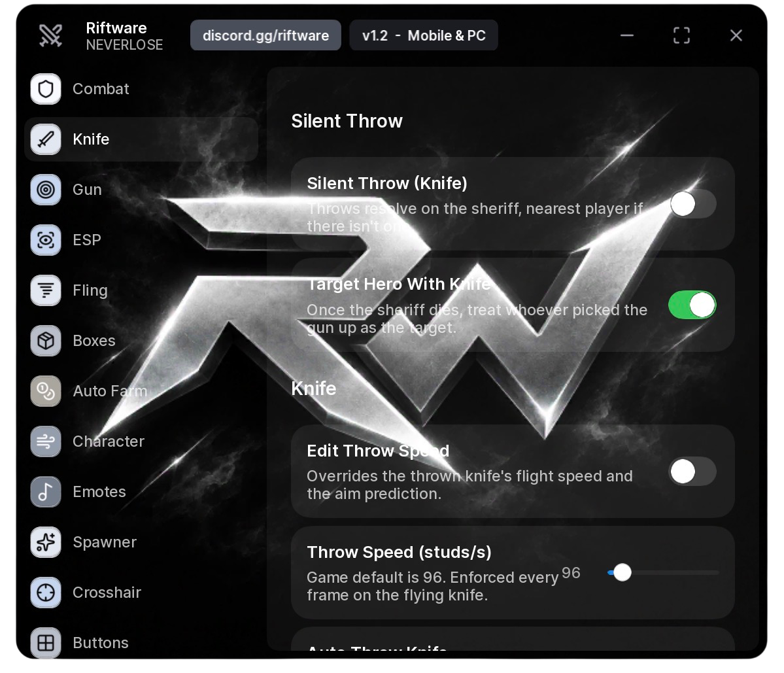Click the discord.gg/riftware link button

[265, 35]
